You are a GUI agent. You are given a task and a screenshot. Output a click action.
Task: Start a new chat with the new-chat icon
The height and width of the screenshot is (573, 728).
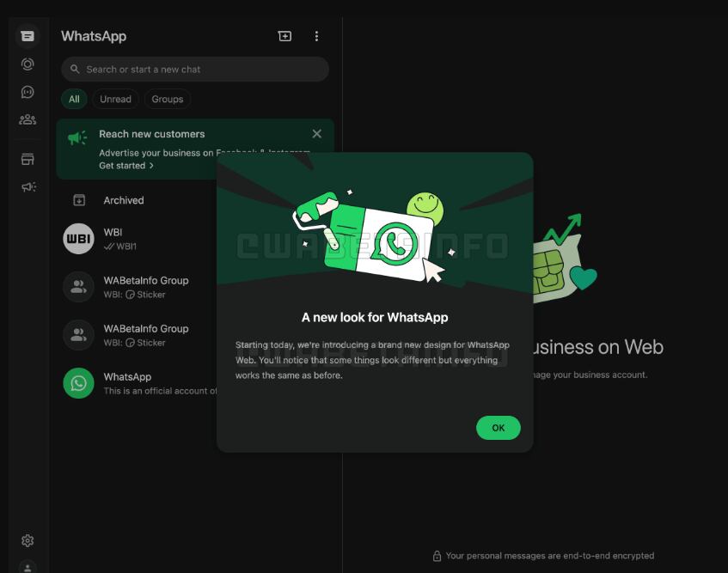tap(284, 36)
